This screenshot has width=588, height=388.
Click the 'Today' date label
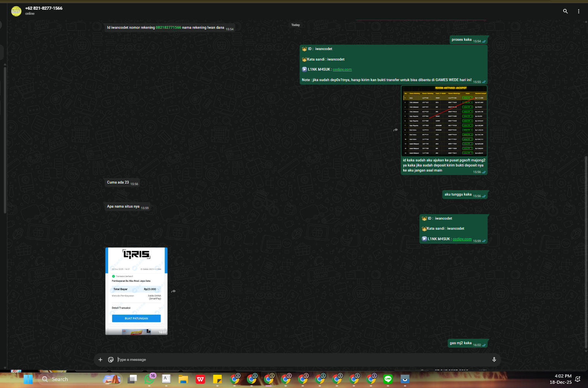(296, 25)
